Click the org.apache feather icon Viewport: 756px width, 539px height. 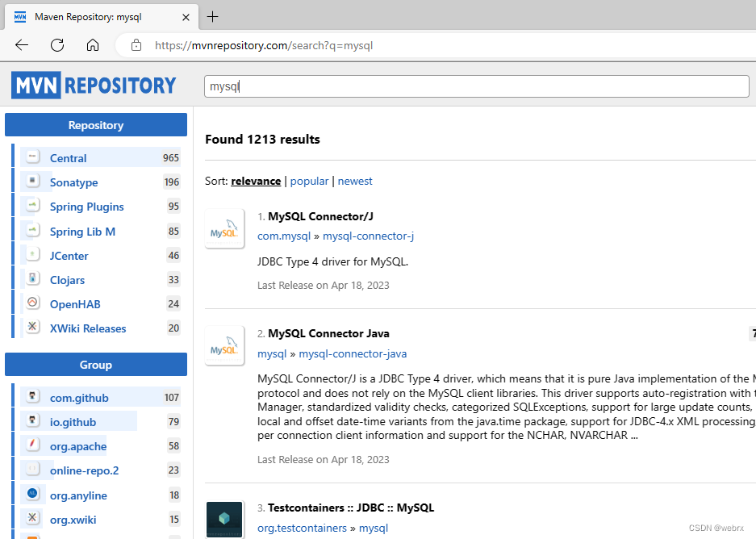click(x=32, y=445)
